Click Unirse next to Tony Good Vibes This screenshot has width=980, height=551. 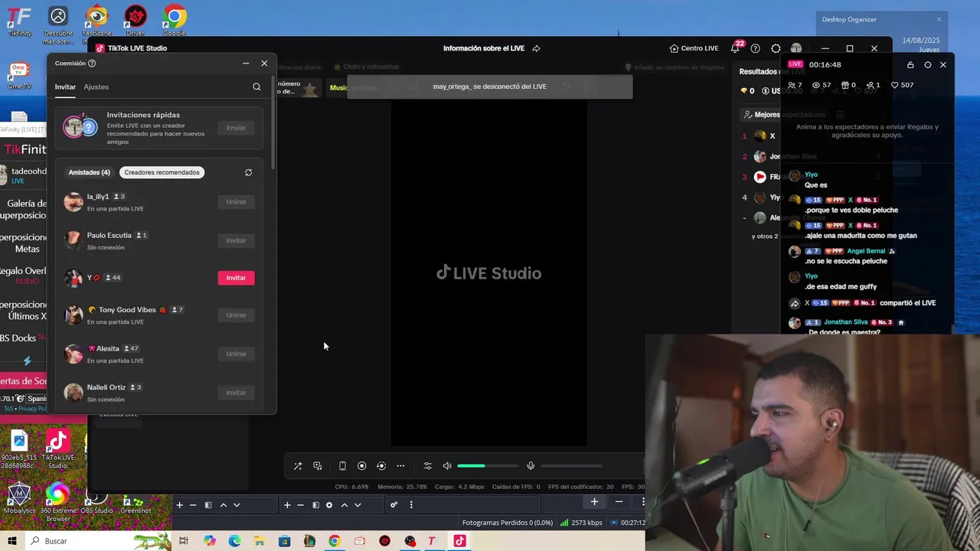[x=236, y=315]
